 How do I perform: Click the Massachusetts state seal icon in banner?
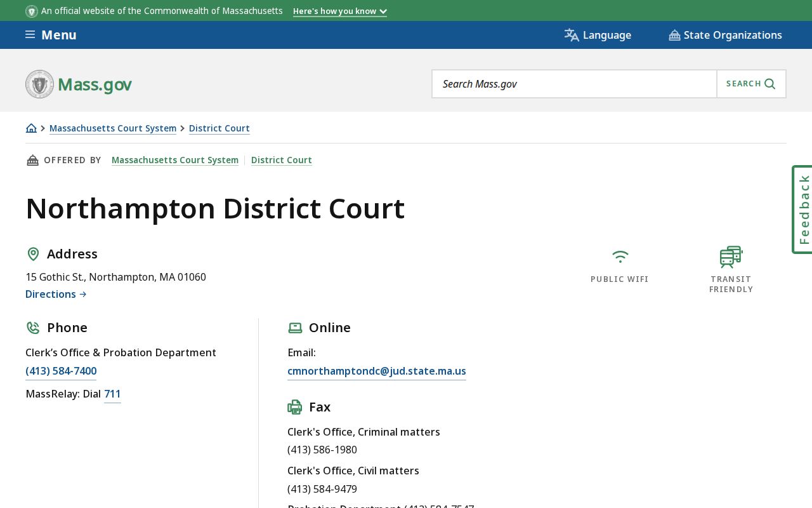point(32,11)
